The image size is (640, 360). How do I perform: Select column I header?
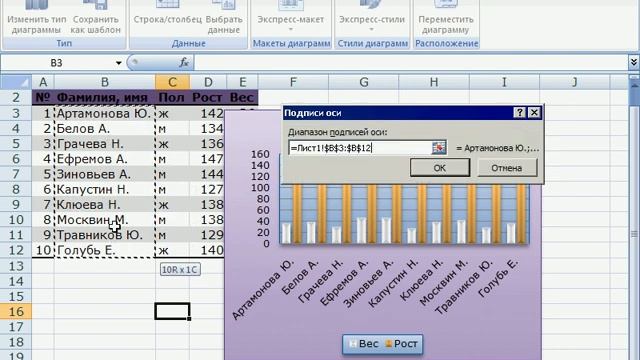(504, 82)
